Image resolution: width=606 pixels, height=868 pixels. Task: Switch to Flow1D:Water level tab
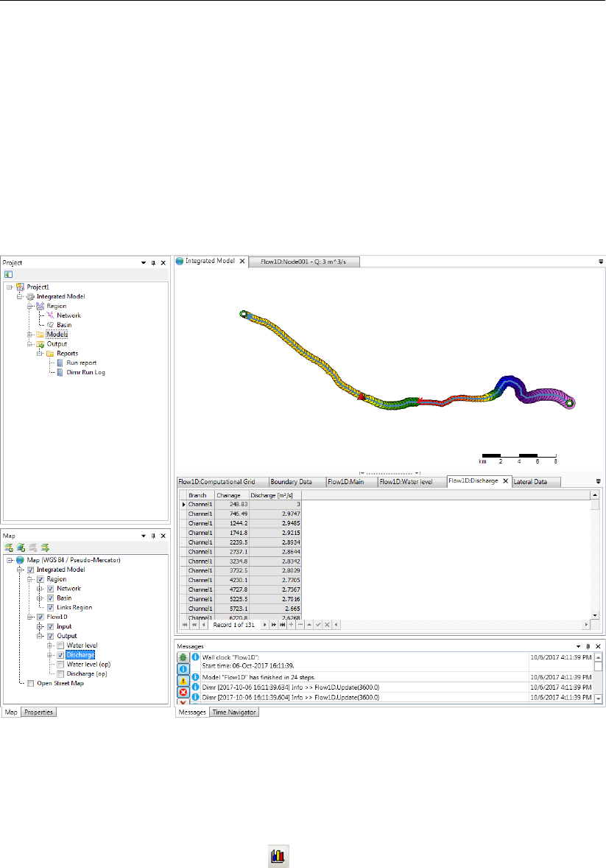coord(412,482)
